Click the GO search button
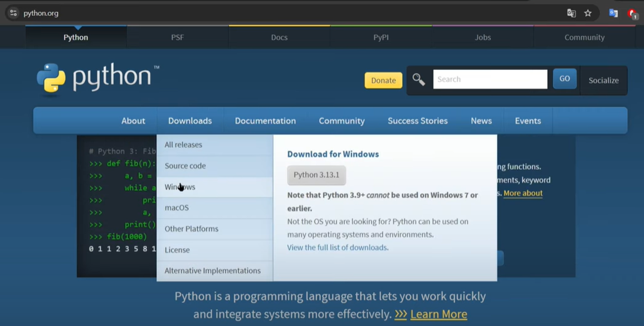The image size is (644, 326). tap(565, 79)
